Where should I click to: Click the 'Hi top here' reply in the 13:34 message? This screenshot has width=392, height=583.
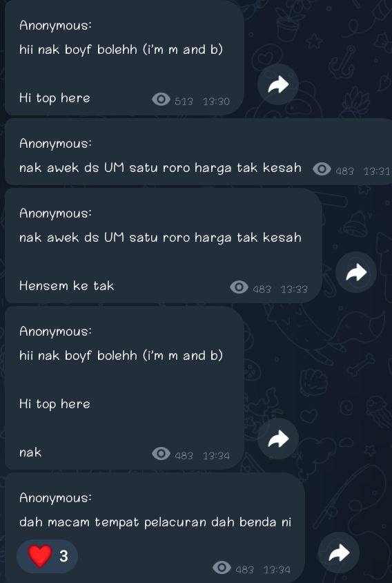55,404
